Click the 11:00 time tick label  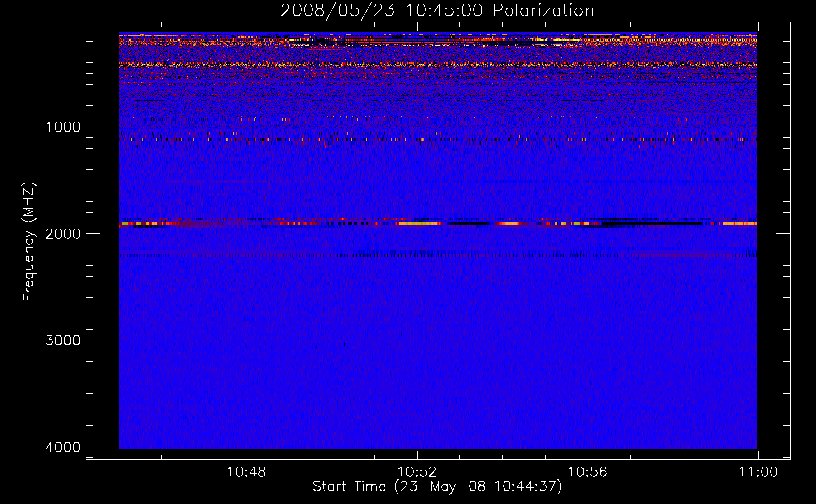(x=758, y=472)
